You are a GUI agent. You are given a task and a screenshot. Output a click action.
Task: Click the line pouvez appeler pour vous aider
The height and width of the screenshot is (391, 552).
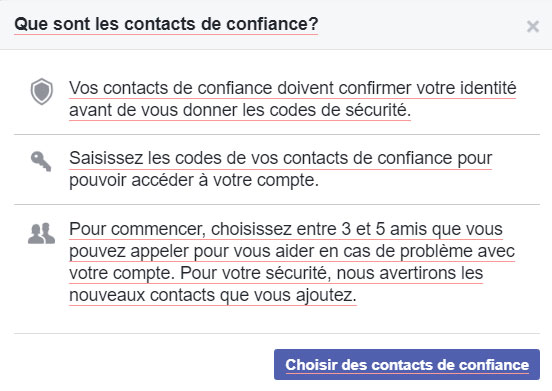(292, 251)
